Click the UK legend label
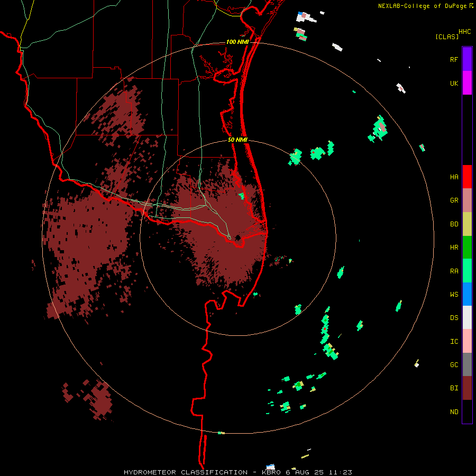The width and height of the screenshot is (476, 476). 454,83
